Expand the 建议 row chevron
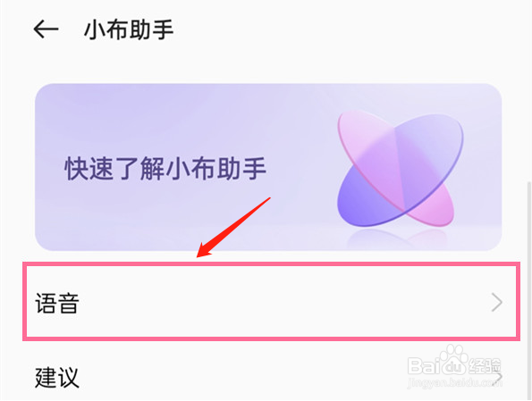 (498, 377)
